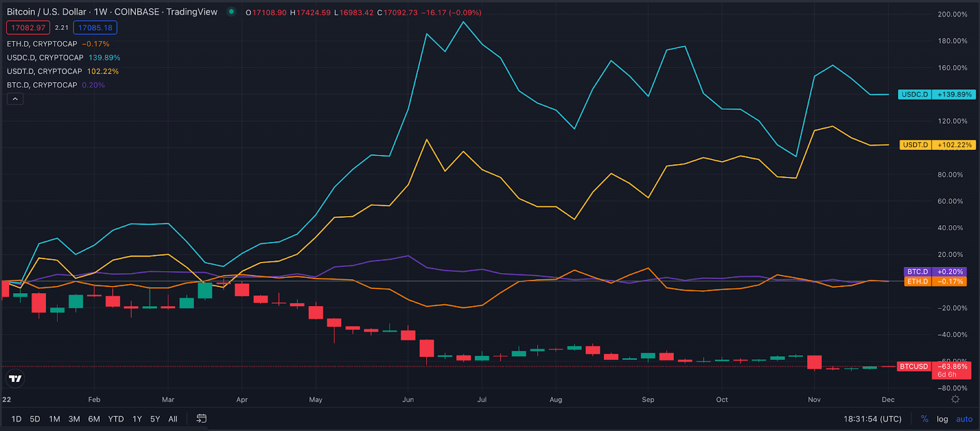The height and width of the screenshot is (431, 980).
Task: Click the USDT.D price scale label
Action: coord(938,145)
